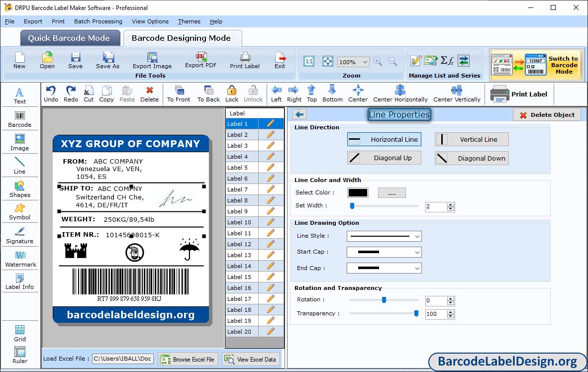588x372 pixels.
Task: Adjust the Rotation slider
Action: [384, 300]
